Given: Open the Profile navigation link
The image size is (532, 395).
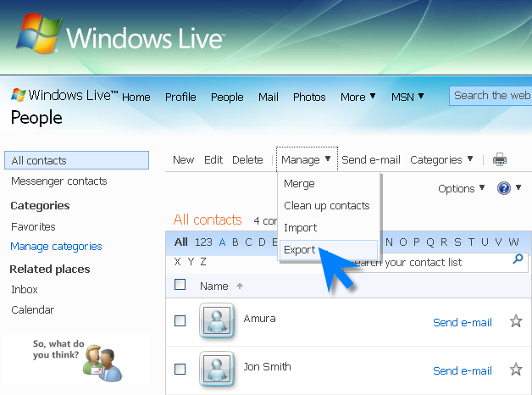Looking at the screenshot, I should [x=180, y=97].
